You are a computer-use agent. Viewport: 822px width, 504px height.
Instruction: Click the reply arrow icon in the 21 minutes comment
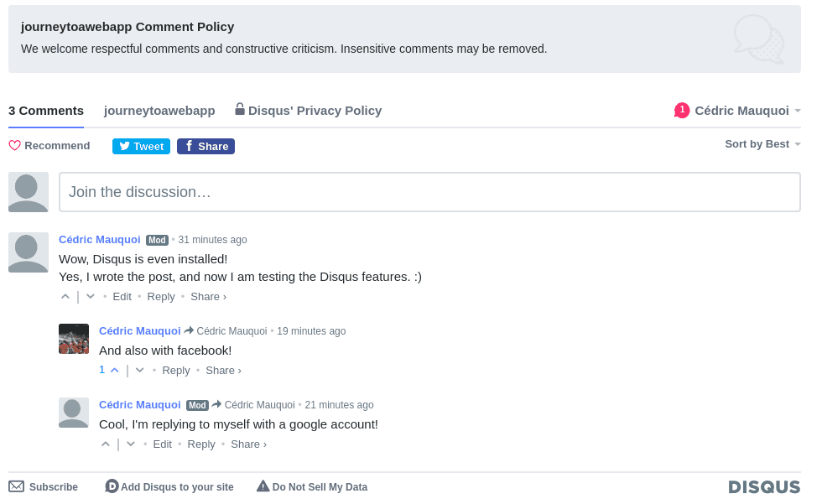point(216,404)
